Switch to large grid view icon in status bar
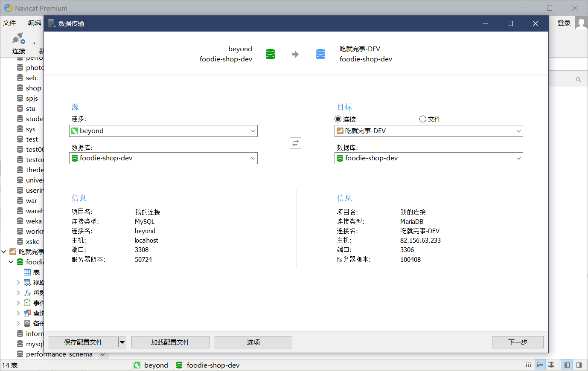The width and height of the screenshot is (588, 371). point(529,365)
